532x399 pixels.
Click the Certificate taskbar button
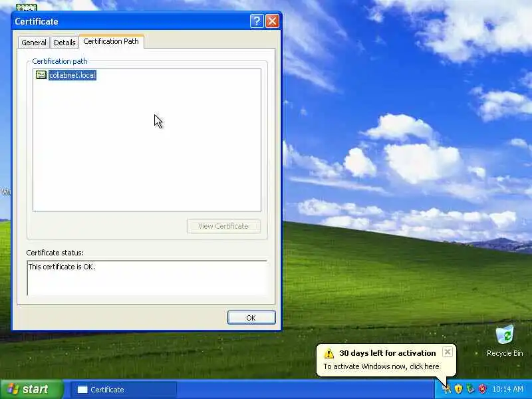(124, 390)
